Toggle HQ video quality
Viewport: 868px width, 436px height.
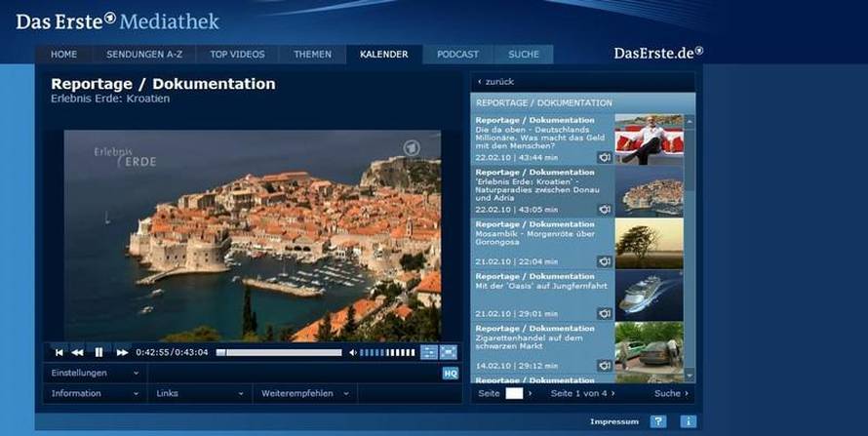click(450, 374)
